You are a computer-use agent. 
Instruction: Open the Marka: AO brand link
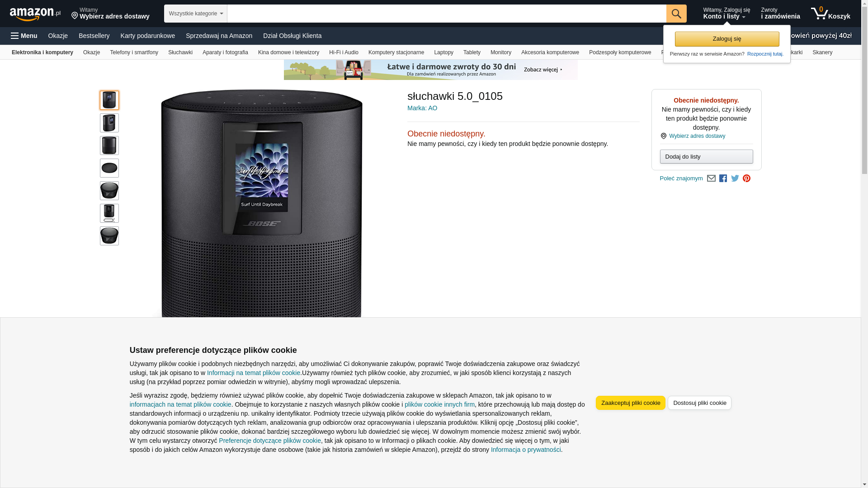click(x=422, y=108)
